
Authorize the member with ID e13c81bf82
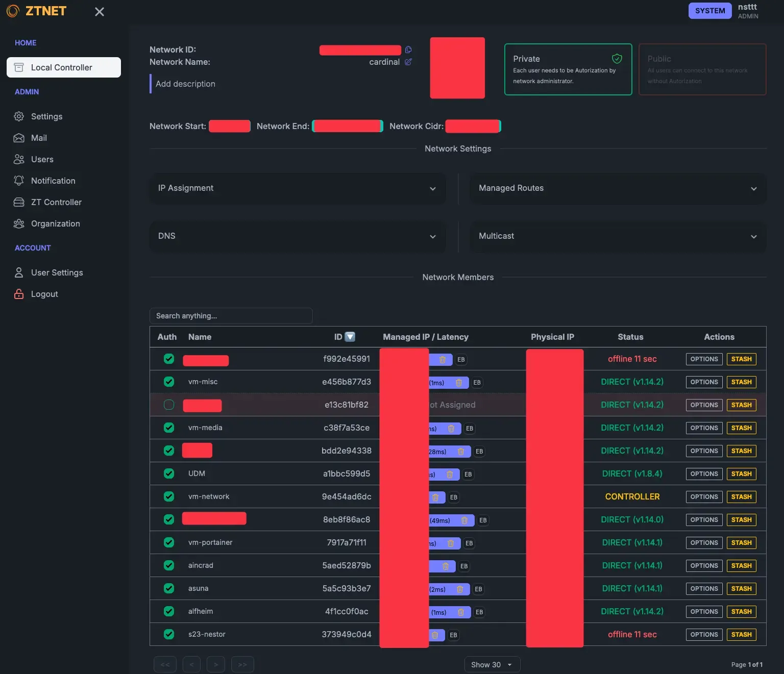[169, 405]
